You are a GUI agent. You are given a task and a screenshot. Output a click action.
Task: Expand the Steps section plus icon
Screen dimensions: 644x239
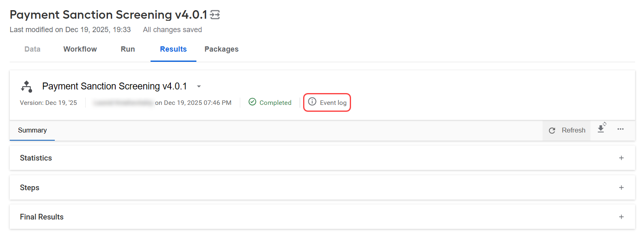pos(621,187)
